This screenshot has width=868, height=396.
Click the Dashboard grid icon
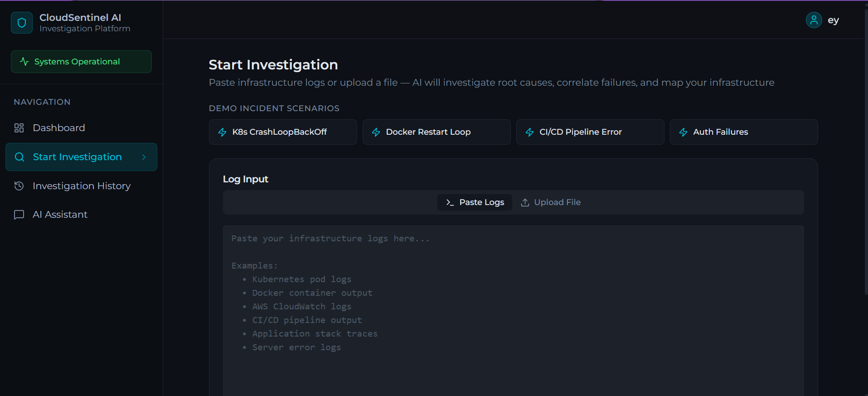[19, 128]
